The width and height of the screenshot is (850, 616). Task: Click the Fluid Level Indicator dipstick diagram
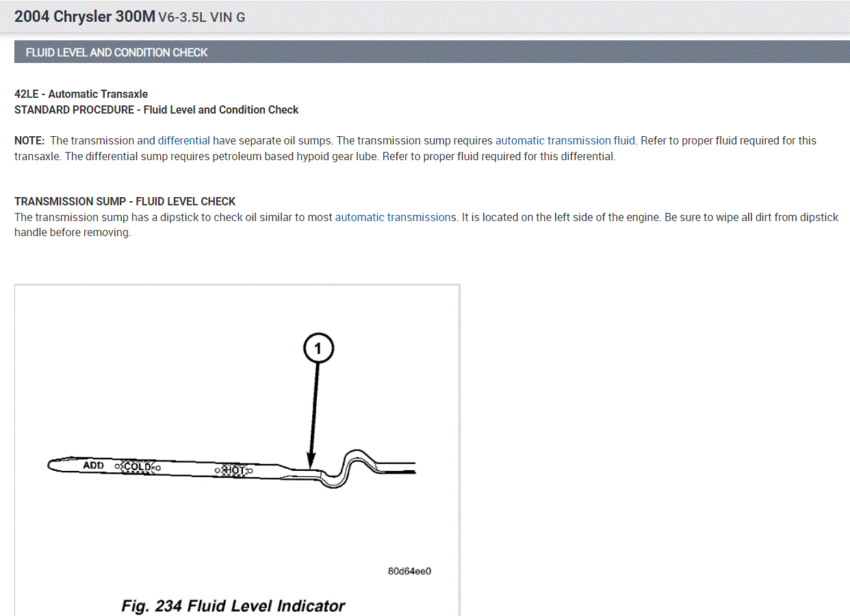237,450
